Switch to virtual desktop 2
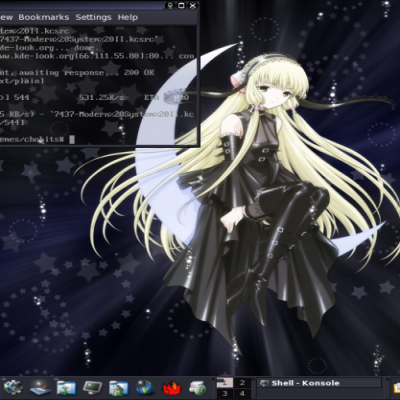This screenshot has width=400, height=400. 242,383
